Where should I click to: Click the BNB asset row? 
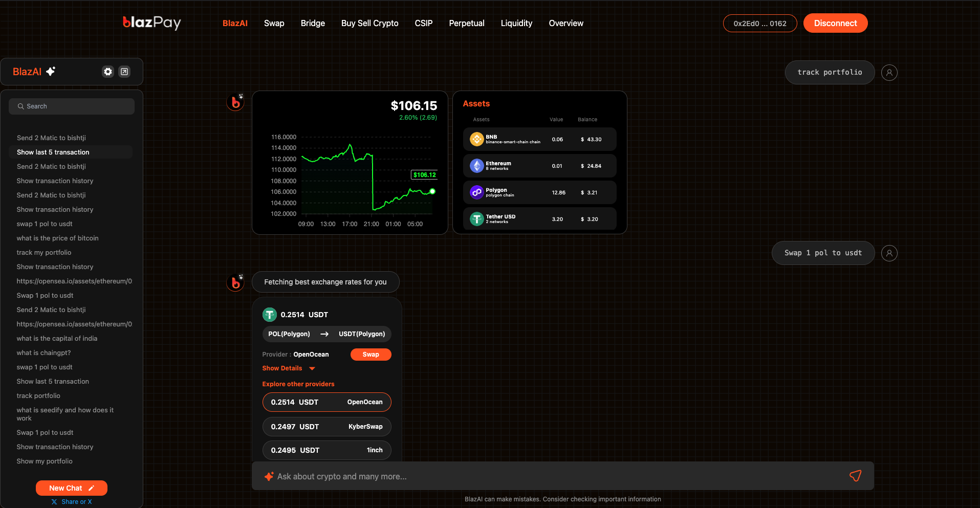pyautogui.click(x=539, y=139)
